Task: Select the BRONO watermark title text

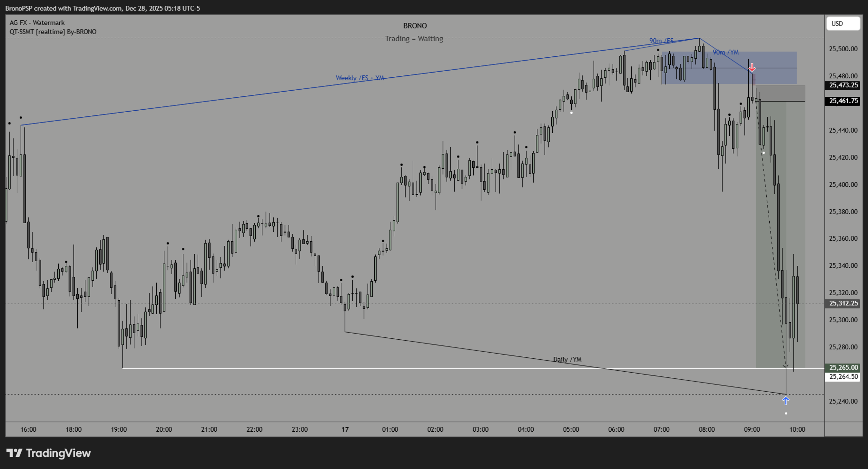Action: pos(415,26)
